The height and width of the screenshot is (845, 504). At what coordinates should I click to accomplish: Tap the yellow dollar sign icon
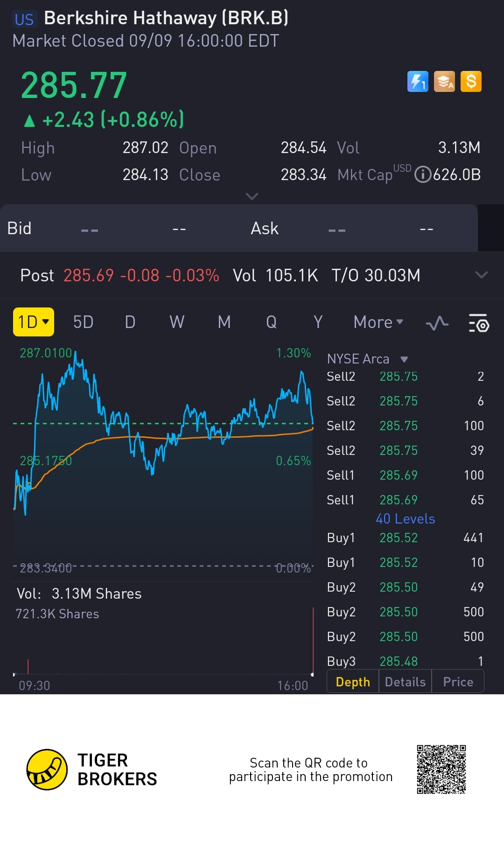(471, 82)
